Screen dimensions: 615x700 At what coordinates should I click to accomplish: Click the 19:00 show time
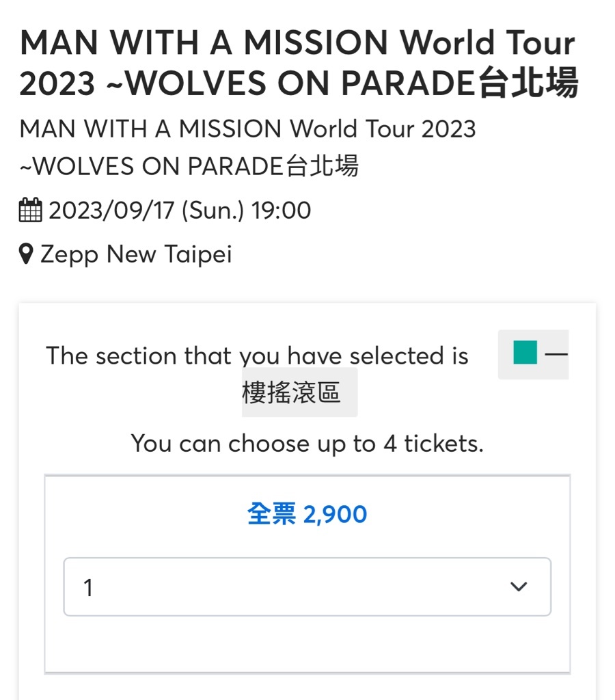pos(281,211)
